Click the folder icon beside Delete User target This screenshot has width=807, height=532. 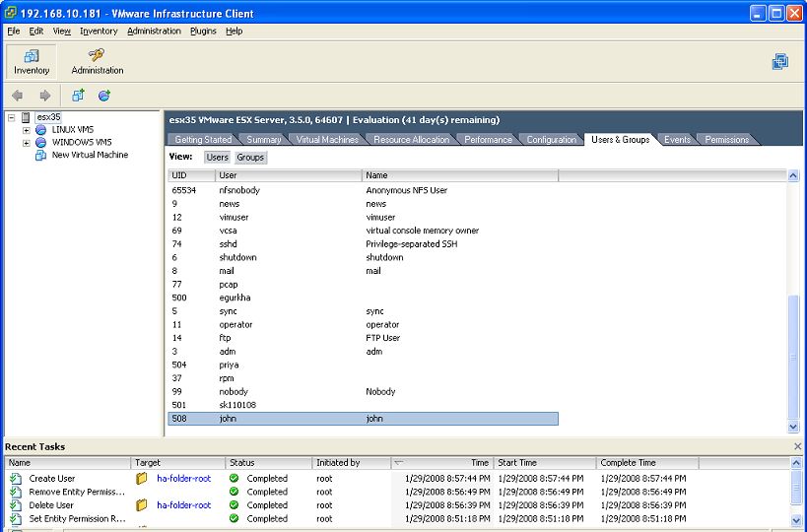pos(142,505)
